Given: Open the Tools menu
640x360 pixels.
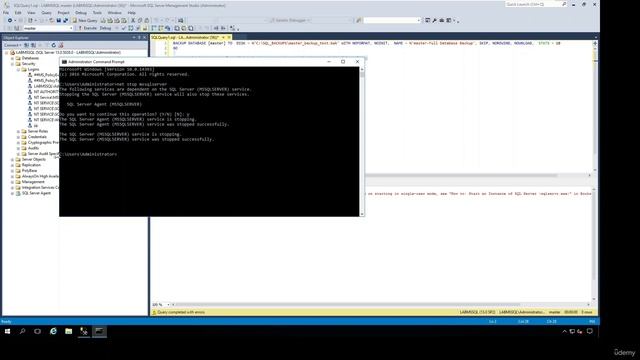Looking at the screenshot, I should [x=97, y=13].
